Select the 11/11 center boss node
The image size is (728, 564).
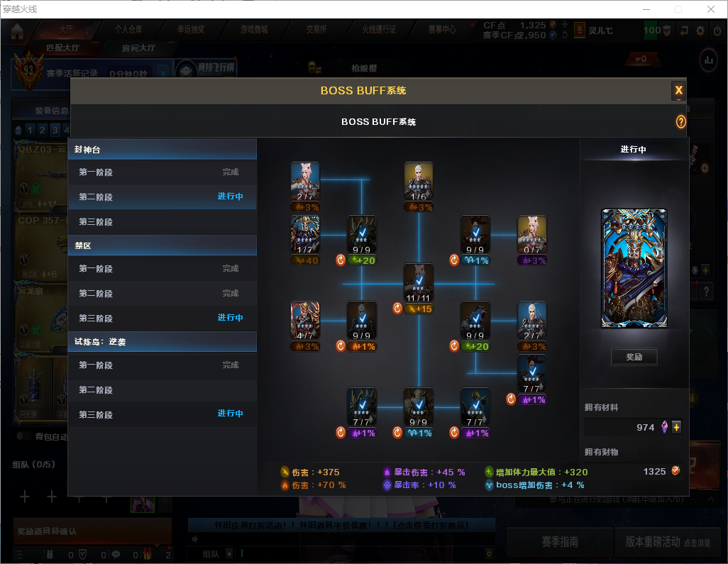(419, 282)
